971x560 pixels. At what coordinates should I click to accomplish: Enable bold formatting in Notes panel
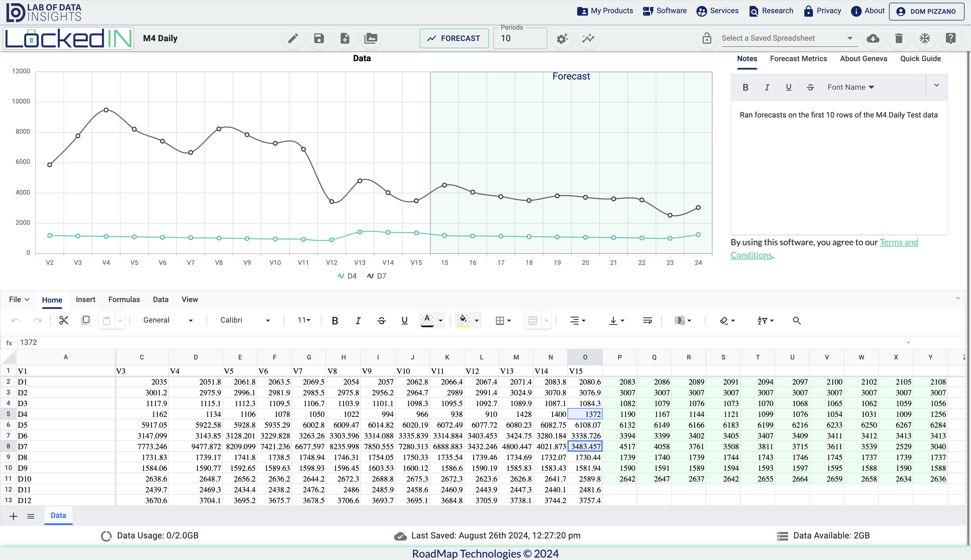click(x=746, y=87)
